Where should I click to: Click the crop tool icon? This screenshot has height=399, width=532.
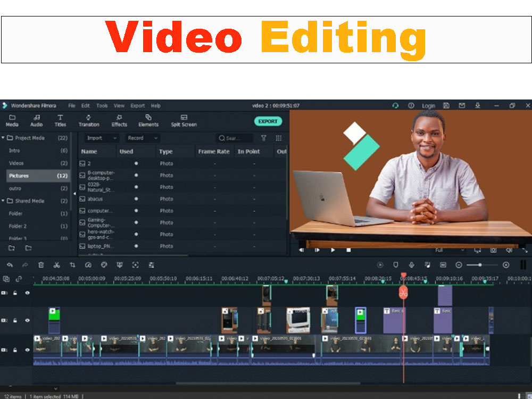point(72,265)
